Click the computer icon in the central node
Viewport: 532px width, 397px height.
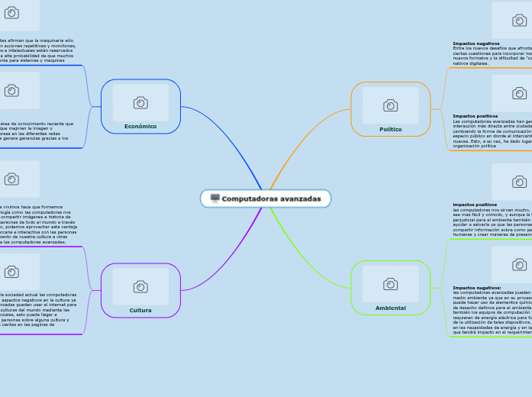point(215,198)
